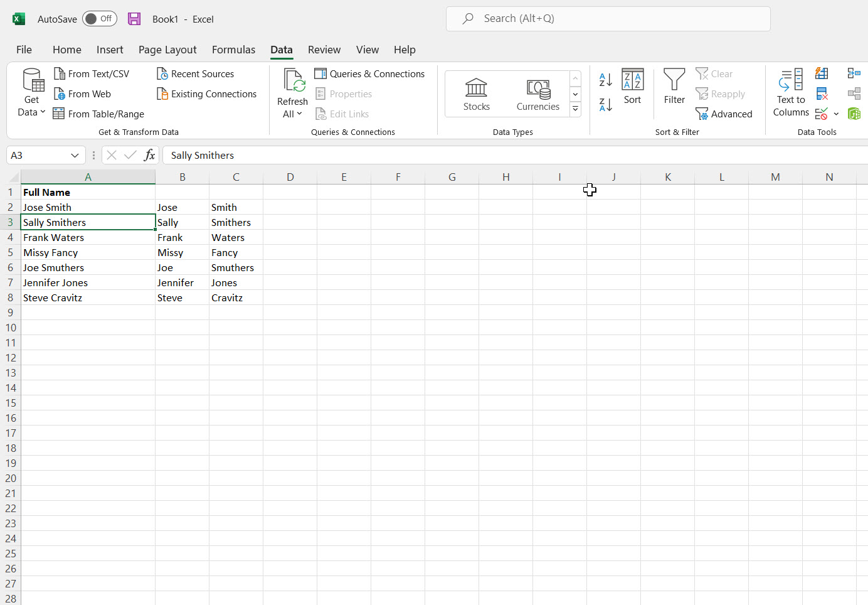Toggle the Filter funnel
The width and height of the screenshot is (868, 605).
(x=674, y=87)
